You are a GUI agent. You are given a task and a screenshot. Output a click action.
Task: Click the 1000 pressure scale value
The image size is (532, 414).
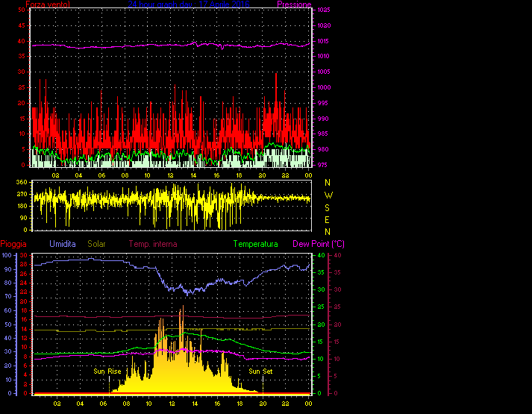click(x=324, y=87)
